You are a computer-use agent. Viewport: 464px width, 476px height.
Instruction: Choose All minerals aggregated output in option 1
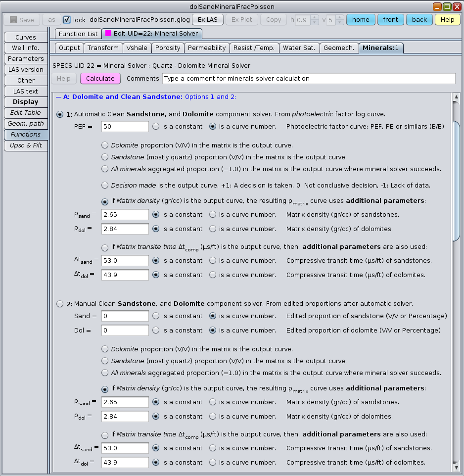point(105,169)
